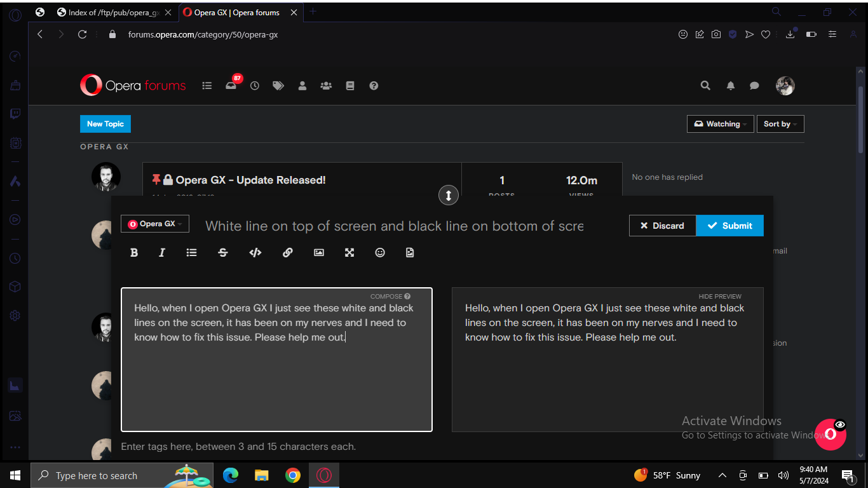This screenshot has height=488, width=868.
Task: Expand the Sort by dropdown
Action: [780, 124]
